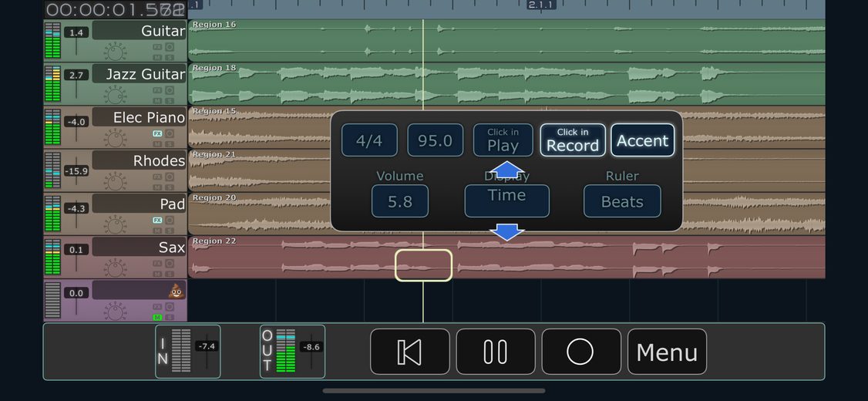This screenshot has width=868, height=401.
Task: Open FX for the Rhodes track
Action: [x=157, y=177]
